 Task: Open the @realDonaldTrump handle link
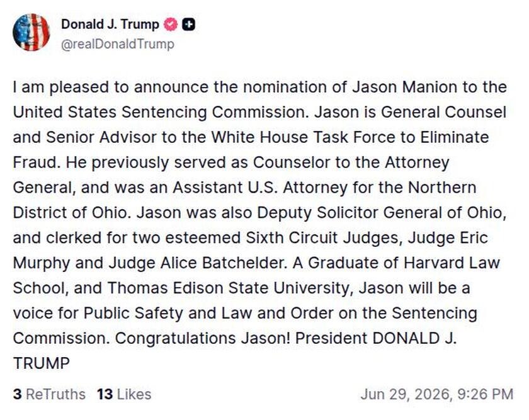pos(117,44)
